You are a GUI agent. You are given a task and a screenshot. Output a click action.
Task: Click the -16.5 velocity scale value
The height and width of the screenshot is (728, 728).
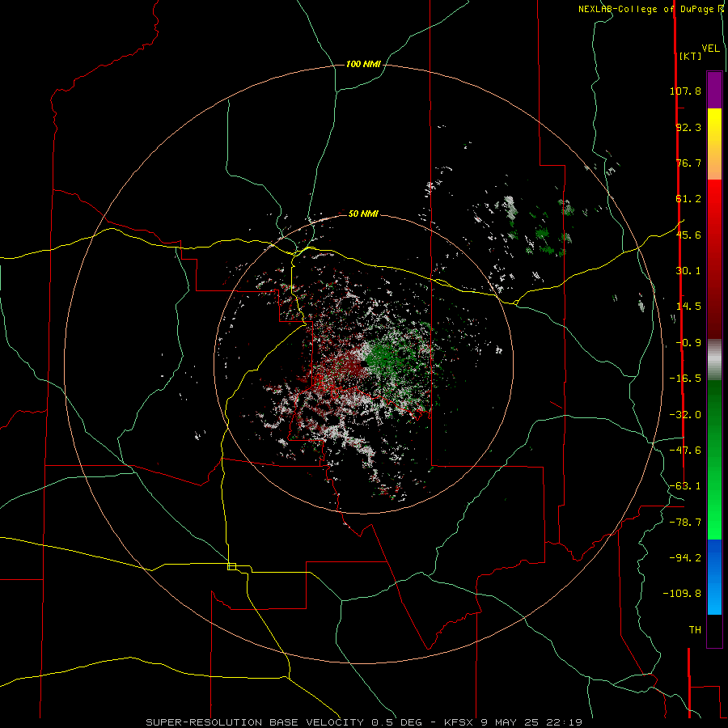tap(685, 379)
